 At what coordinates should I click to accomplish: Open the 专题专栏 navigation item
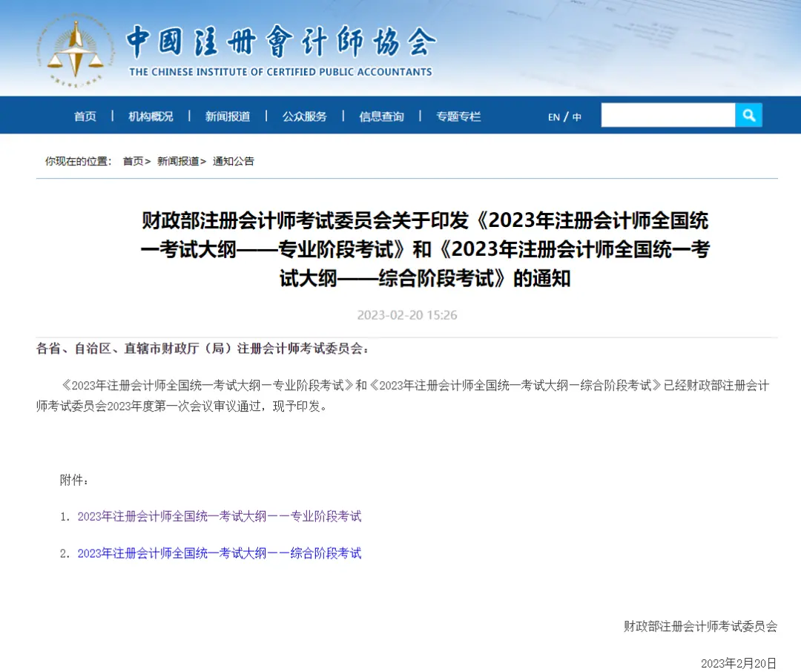(458, 116)
